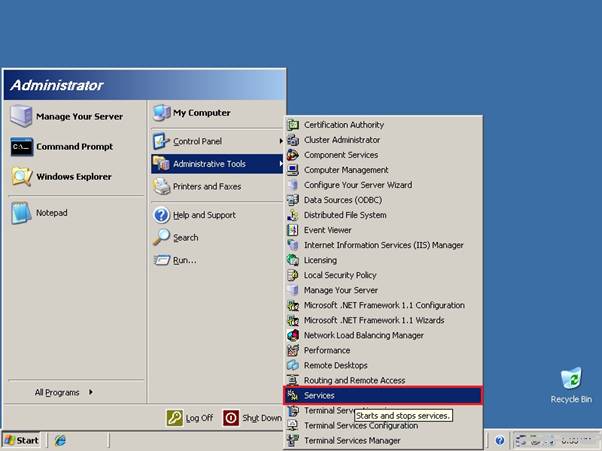Expand the Control Panel submenu arrow
This screenshot has width=602, height=451.
click(281, 141)
